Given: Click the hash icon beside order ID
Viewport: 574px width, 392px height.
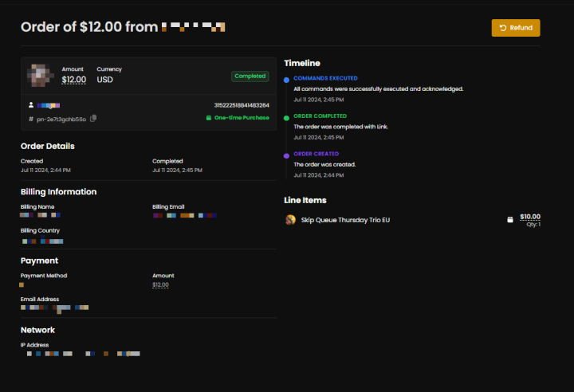Looking at the screenshot, I should tap(30, 119).
